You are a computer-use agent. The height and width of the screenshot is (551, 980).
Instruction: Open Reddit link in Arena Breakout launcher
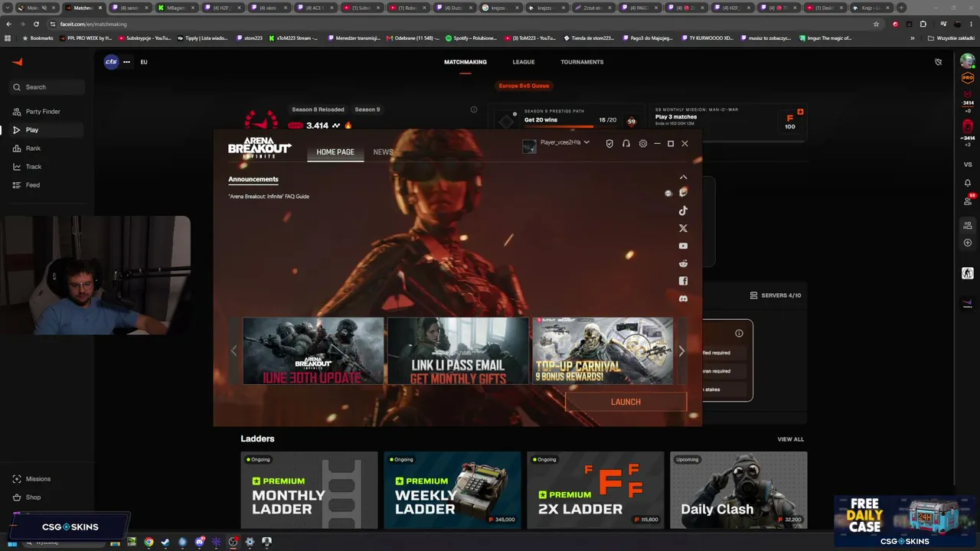tap(683, 263)
